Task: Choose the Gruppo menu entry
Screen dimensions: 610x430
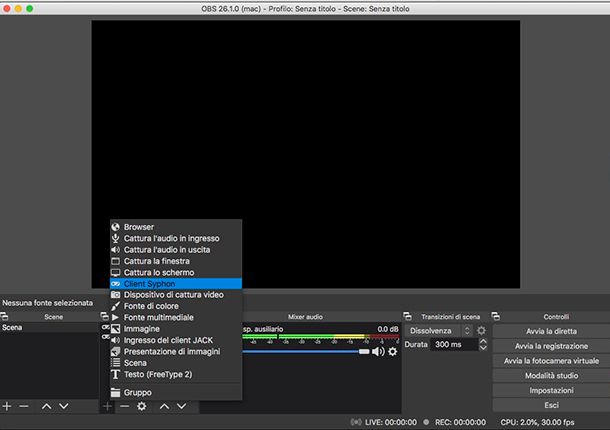Action: (x=176, y=392)
